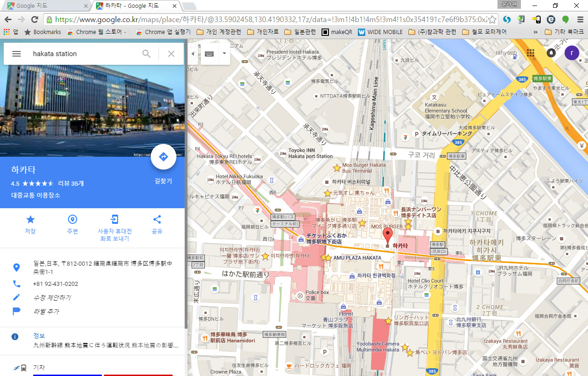
Task: Open the 정보 info link
Action: [x=39, y=336]
